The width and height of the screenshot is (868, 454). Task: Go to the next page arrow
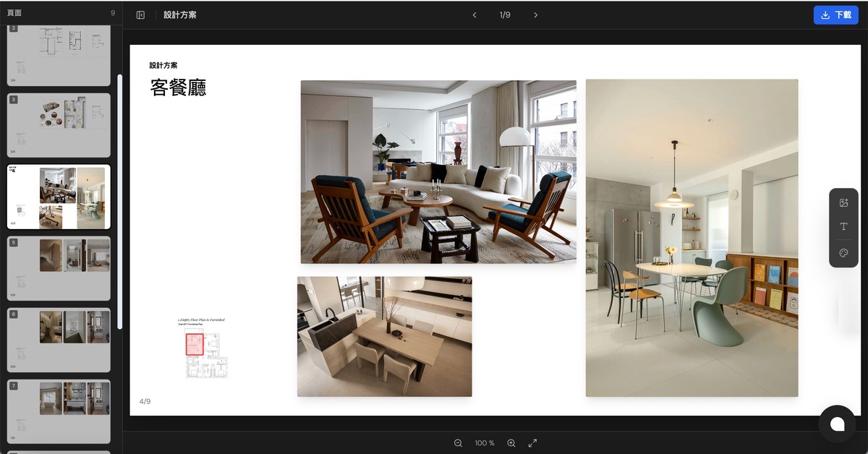click(x=535, y=15)
